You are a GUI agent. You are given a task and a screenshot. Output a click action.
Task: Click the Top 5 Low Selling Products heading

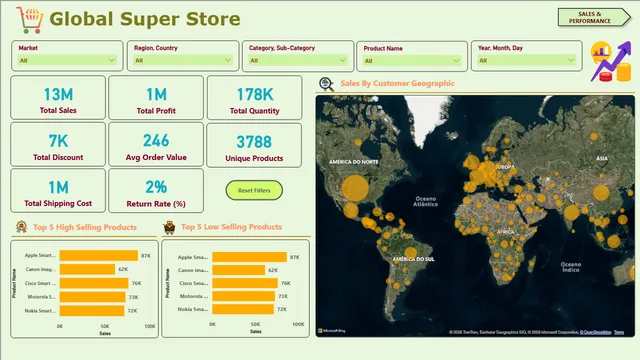point(231,227)
